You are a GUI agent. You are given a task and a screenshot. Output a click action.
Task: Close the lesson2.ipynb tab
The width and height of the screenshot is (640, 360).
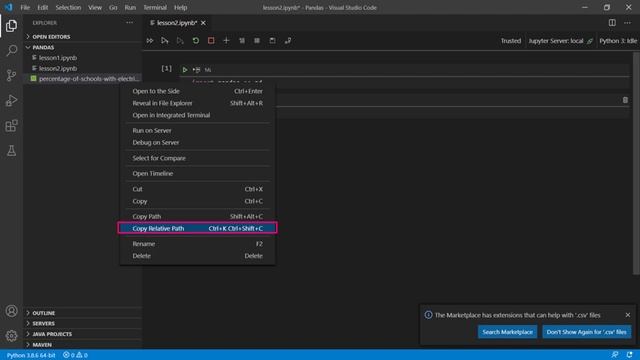(x=203, y=23)
